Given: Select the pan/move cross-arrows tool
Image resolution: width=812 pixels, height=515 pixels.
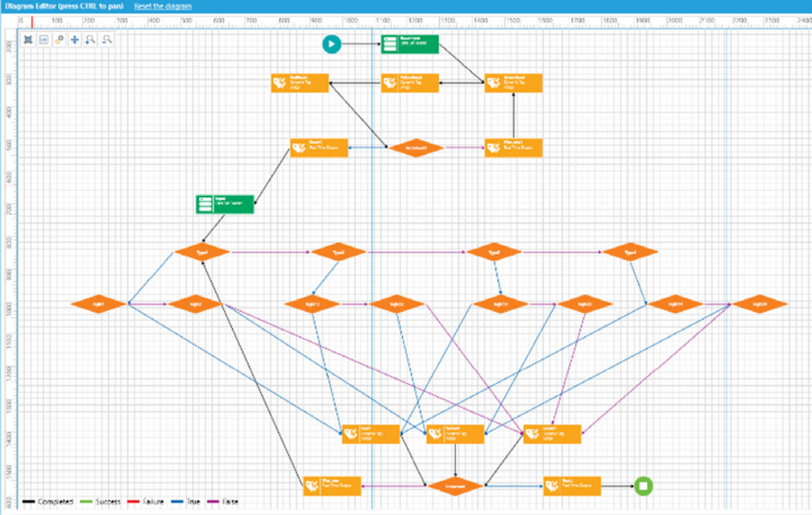Looking at the screenshot, I should pyautogui.click(x=75, y=40).
